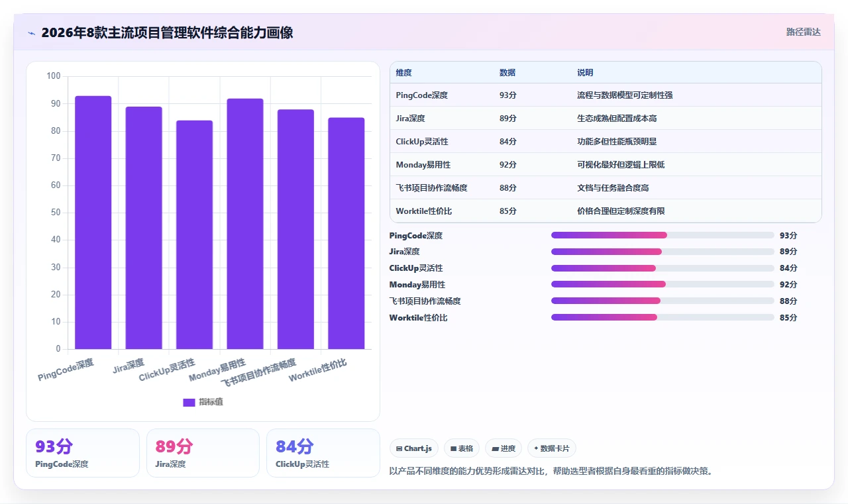
Task: Click the 飞书项目协作流畅度 table row label
Action: tap(432, 188)
